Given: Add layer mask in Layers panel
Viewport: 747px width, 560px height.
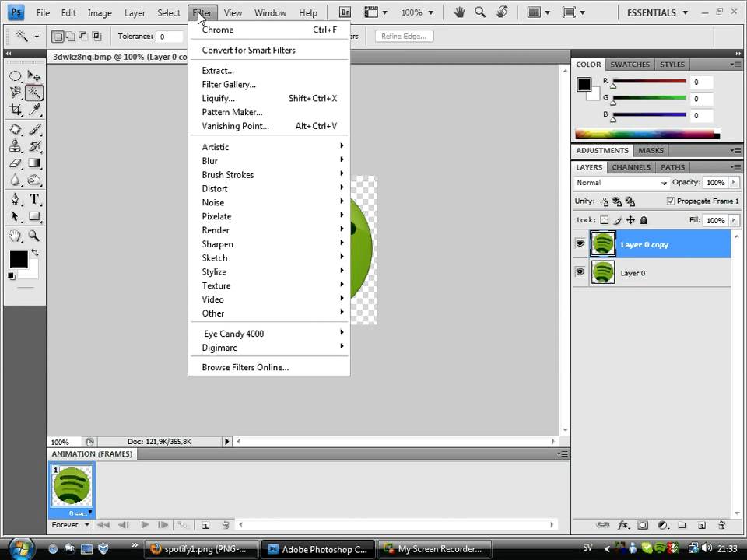Looking at the screenshot, I should click(x=643, y=525).
